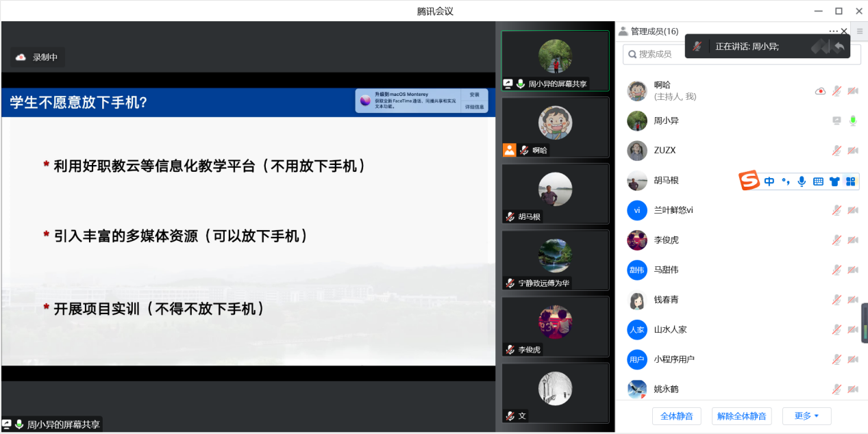Click the 全体静音 button

coord(676,416)
